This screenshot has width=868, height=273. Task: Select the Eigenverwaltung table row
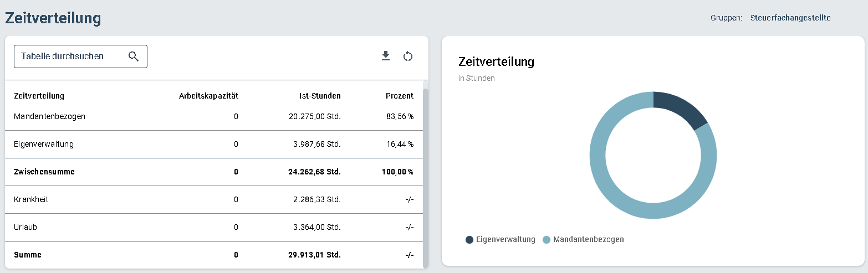[214, 144]
